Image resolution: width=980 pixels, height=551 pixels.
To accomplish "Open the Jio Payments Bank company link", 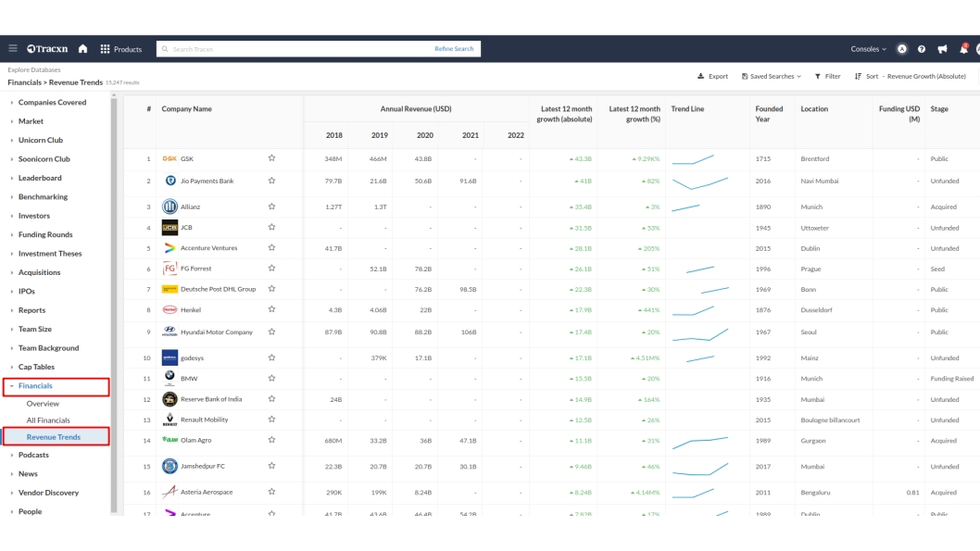I will [207, 182].
